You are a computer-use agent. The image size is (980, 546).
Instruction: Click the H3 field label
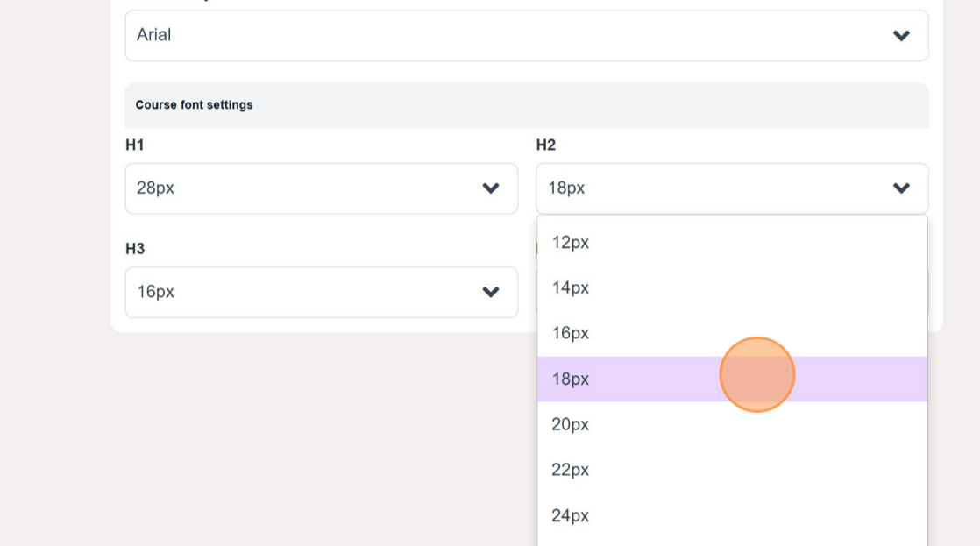click(134, 249)
